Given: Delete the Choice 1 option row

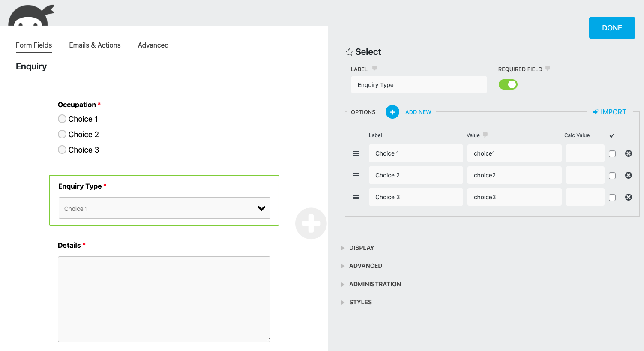Looking at the screenshot, I should click(628, 153).
